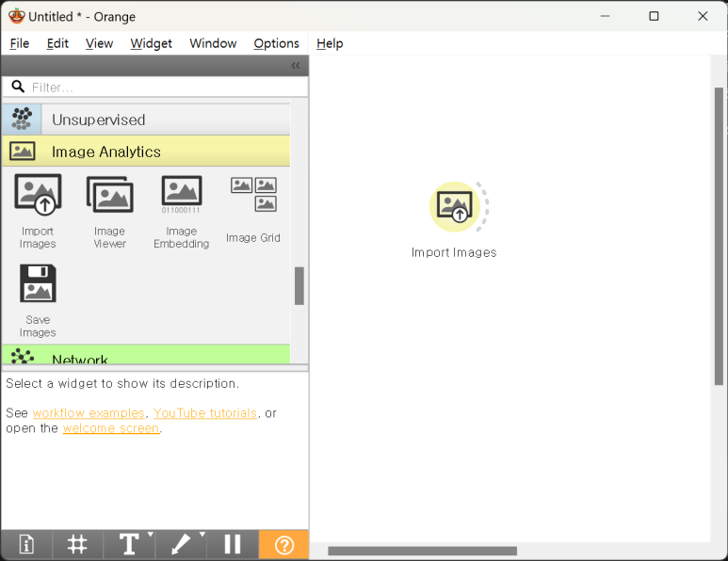Click the search magnifier icon

(18, 87)
